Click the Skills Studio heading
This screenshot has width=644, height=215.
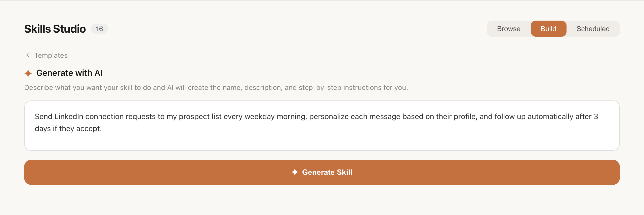[55, 28]
